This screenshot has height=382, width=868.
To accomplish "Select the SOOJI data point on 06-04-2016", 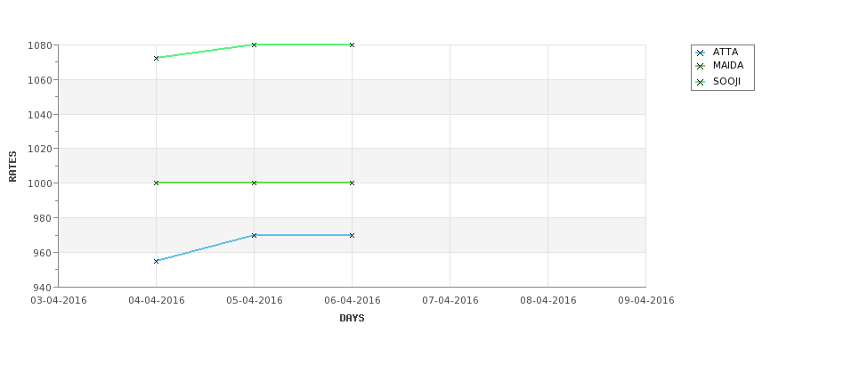I will (x=352, y=45).
